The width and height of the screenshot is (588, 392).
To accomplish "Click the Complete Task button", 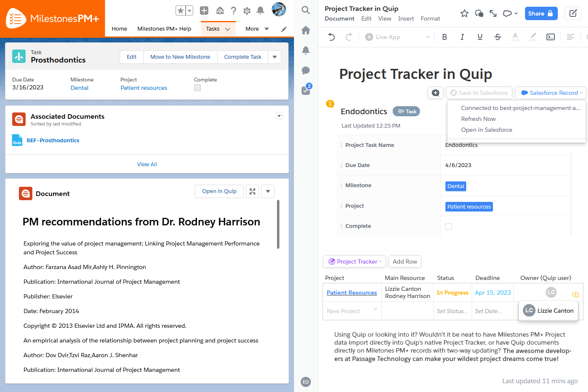I will click(x=243, y=57).
